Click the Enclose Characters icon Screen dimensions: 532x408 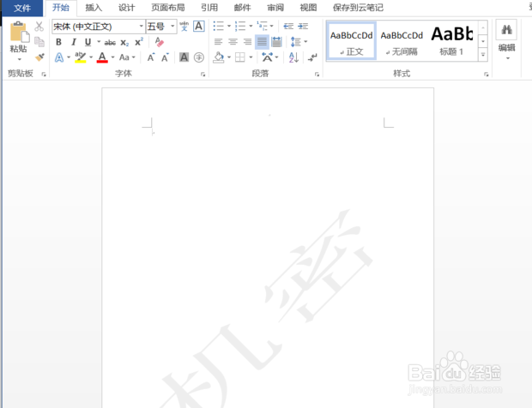199,57
